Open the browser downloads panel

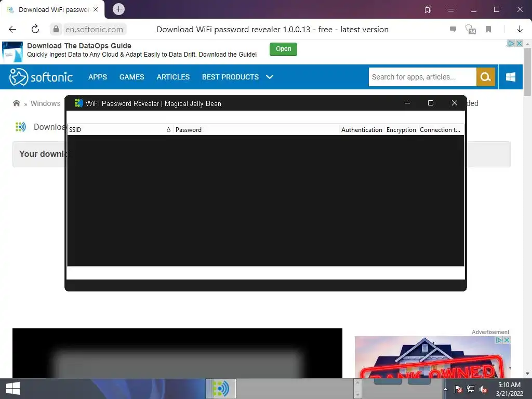(x=520, y=30)
